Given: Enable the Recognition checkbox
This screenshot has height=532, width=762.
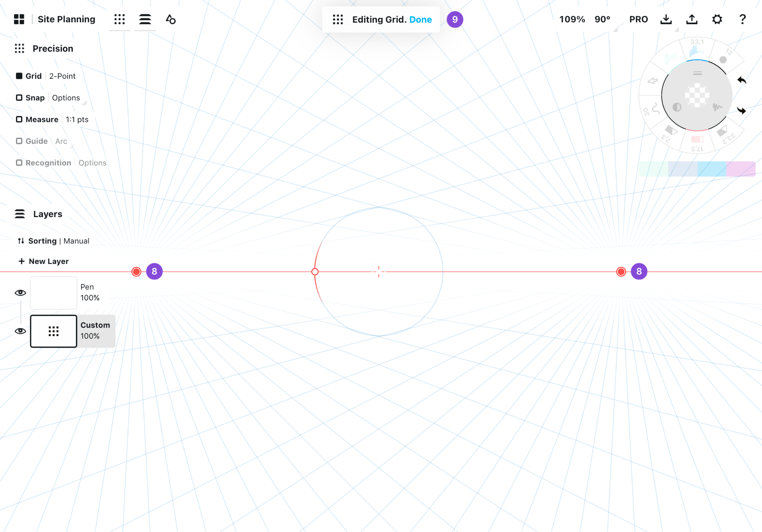Looking at the screenshot, I should pos(19,162).
